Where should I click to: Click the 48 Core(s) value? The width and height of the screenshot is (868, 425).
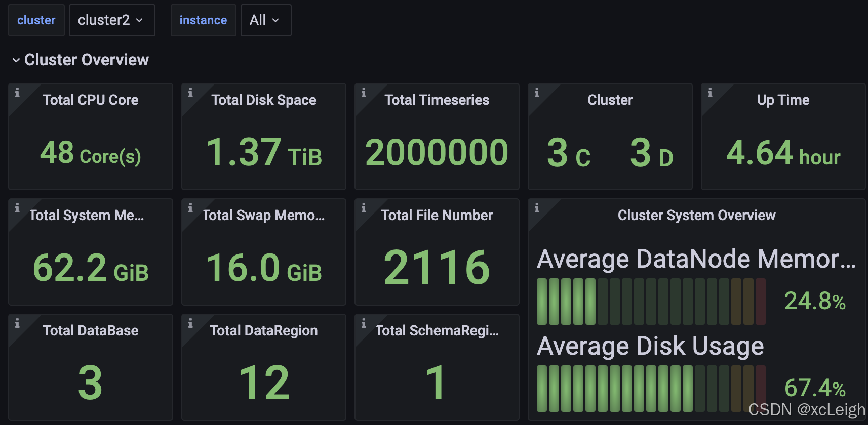(x=91, y=153)
